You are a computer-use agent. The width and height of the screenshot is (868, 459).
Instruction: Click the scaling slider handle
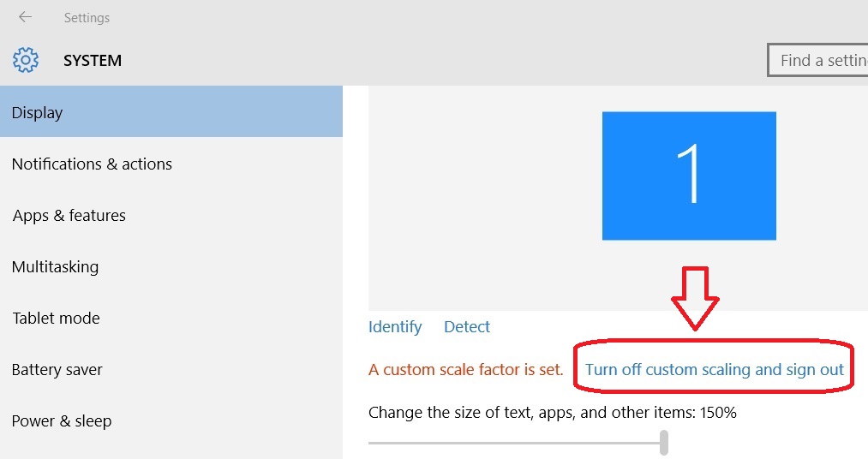pos(664,443)
